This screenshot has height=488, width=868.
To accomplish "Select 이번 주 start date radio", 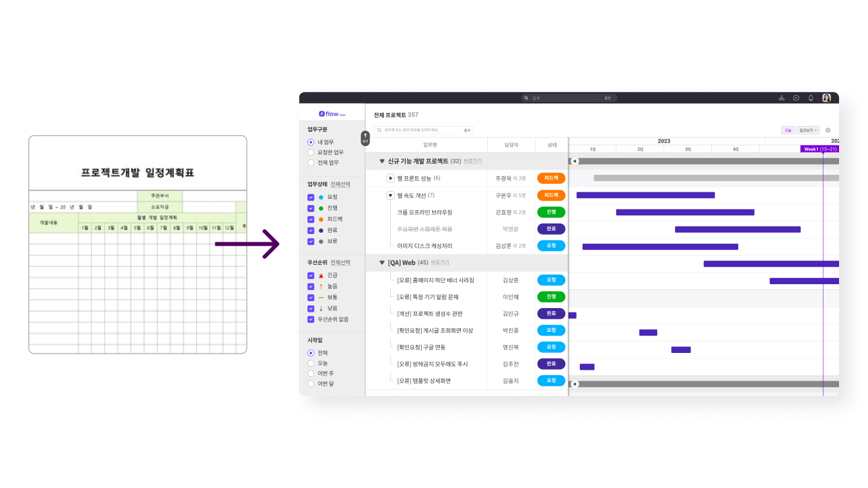I will click(x=311, y=374).
